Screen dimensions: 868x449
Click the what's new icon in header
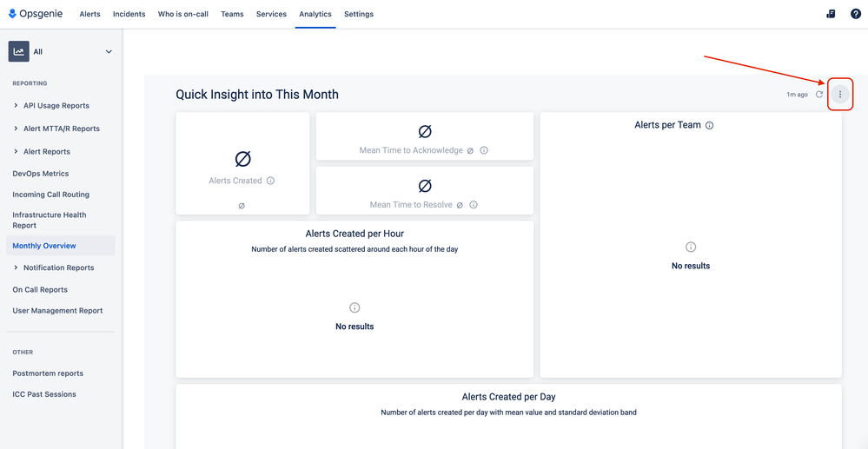pos(831,14)
